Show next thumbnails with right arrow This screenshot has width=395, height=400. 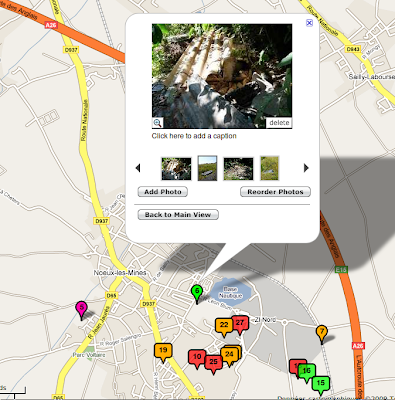click(x=306, y=168)
